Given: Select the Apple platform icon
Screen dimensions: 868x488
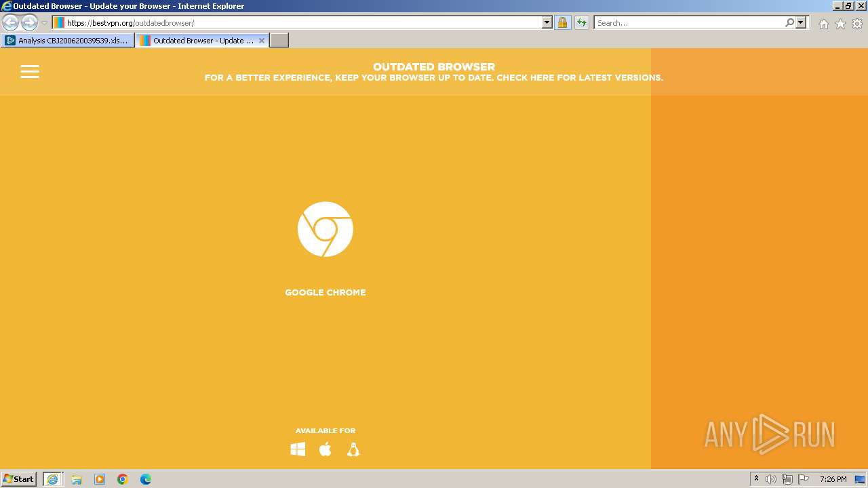Looking at the screenshot, I should (325, 449).
